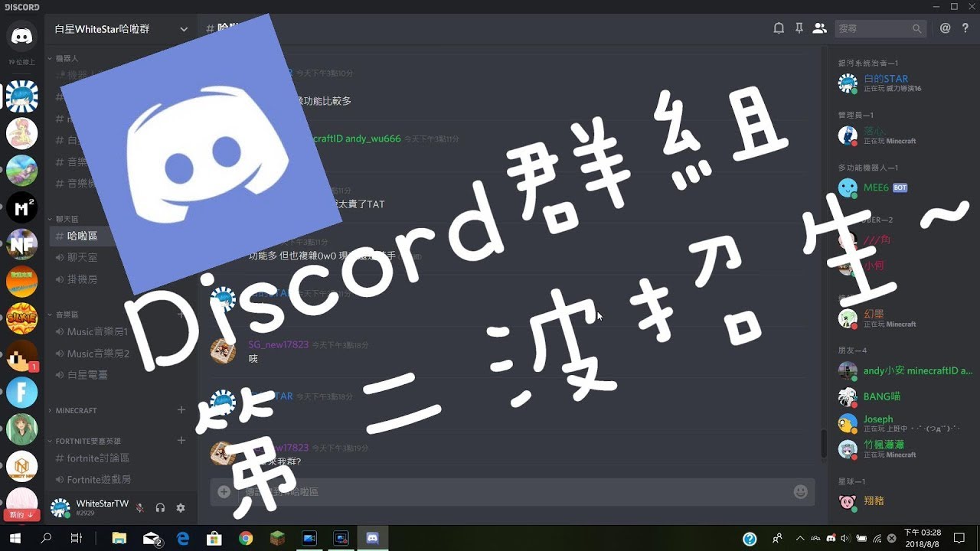The image size is (980, 551).
Task: Open the emoji picker in message box
Action: click(x=801, y=492)
